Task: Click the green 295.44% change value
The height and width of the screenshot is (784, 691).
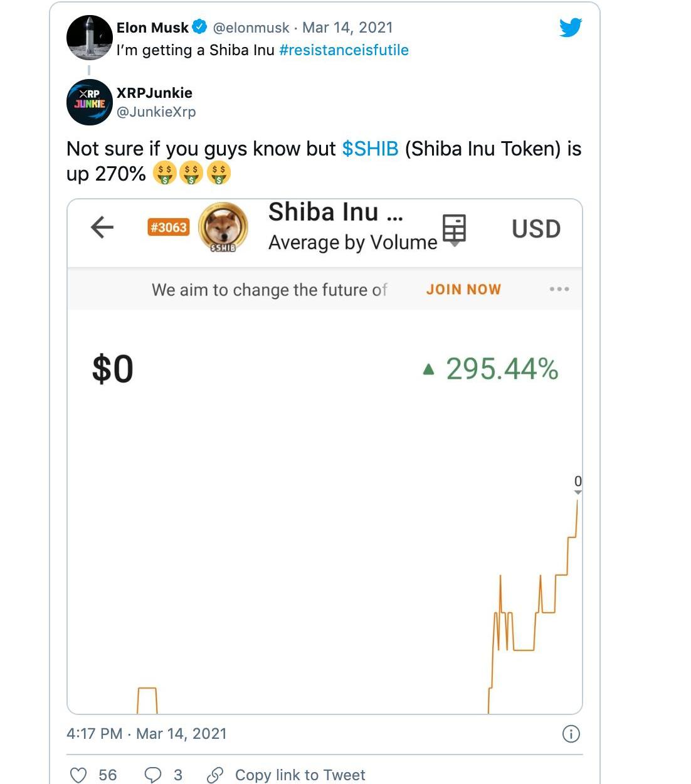Action: click(501, 369)
